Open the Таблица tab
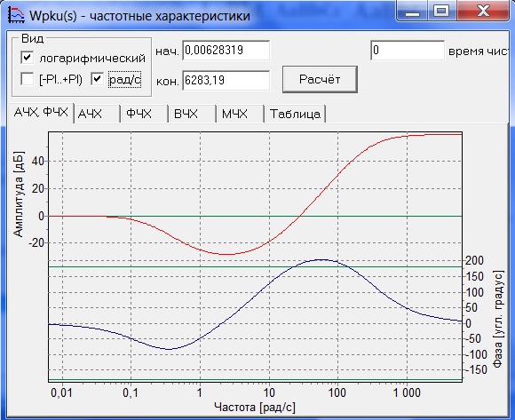 point(295,115)
